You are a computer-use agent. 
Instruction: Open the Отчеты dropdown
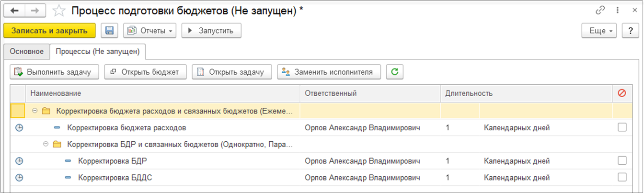pyautogui.click(x=150, y=31)
